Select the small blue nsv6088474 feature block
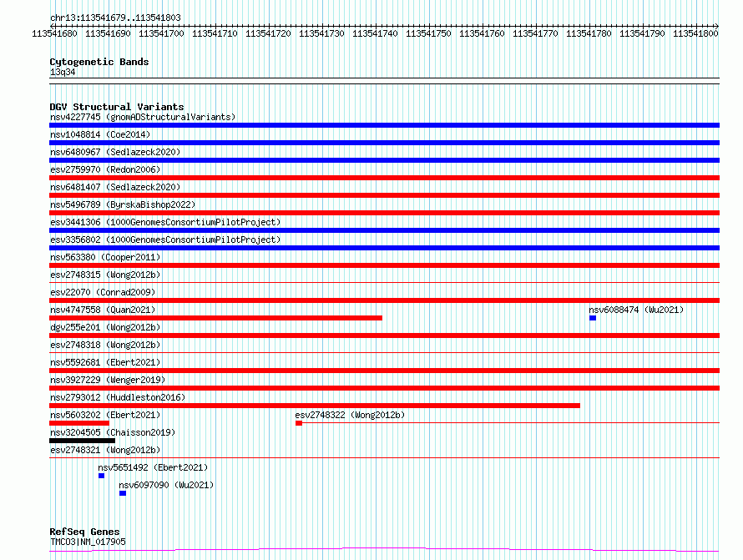 pyautogui.click(x=593, y=318)
